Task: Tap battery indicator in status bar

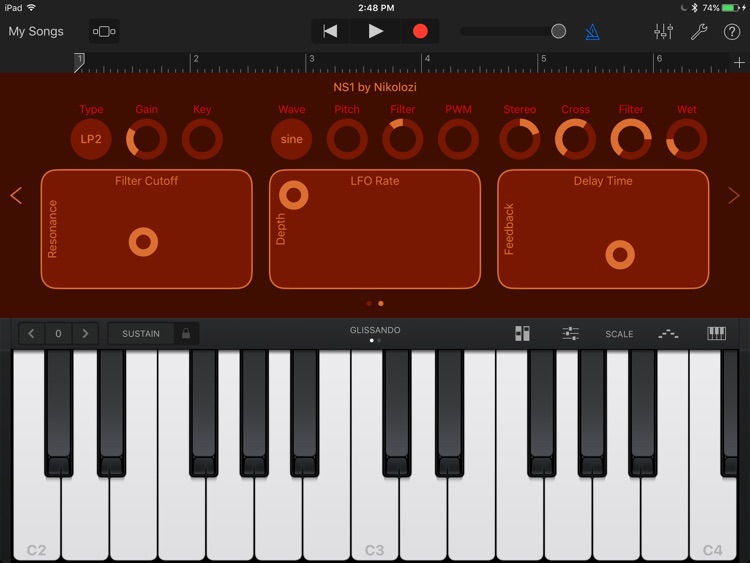Action: coord(730,8)
